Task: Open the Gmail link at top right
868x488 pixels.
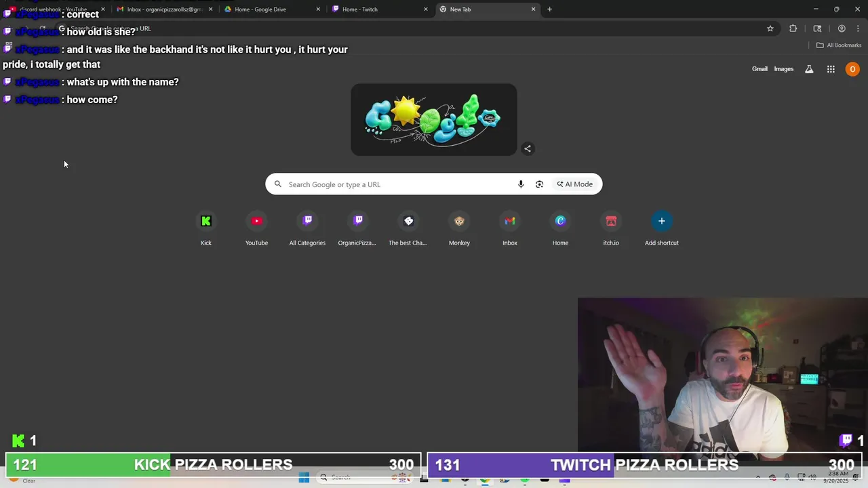Action: pyautogui.click(x=759, y=69)
